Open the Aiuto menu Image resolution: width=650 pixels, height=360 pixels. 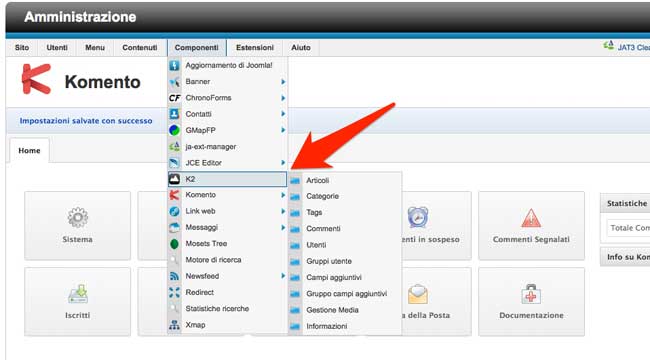point(301,48)
